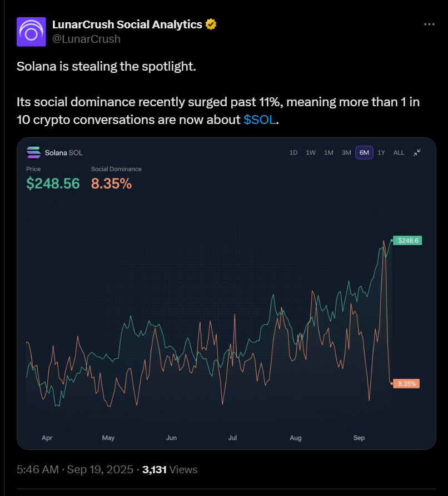
Task: Collapse the chart with the minimize arrows icon
Action: [417, 152]
